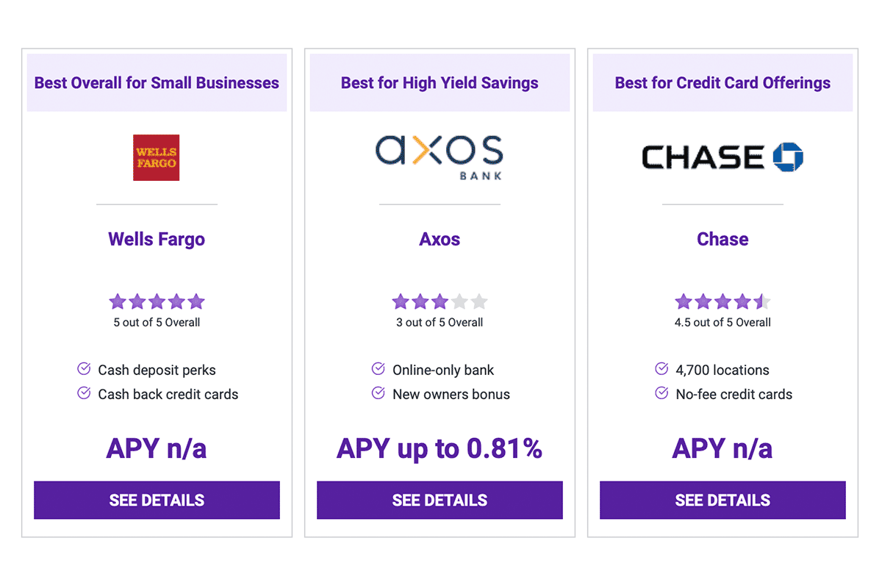Open See Details for Wells Fargo
This screenshot has height=588, width=882.
157,500
